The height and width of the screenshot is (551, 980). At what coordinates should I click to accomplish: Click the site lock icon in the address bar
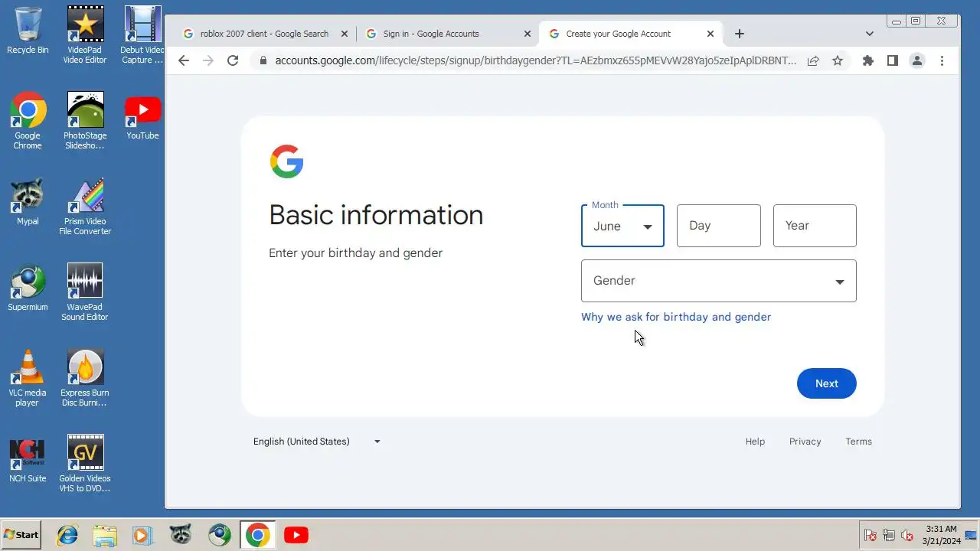pyautogui.click(x=263, y=60)
